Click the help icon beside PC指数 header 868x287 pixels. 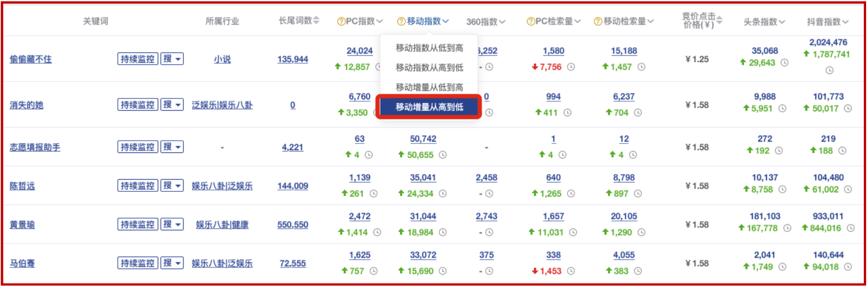pos(341,22)
